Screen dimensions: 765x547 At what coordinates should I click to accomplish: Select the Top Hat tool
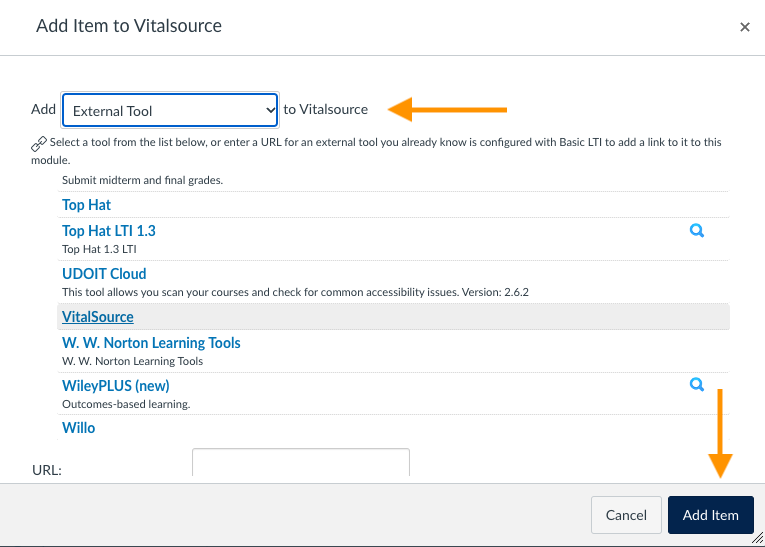pyautogui.click(x=86, y=205)
